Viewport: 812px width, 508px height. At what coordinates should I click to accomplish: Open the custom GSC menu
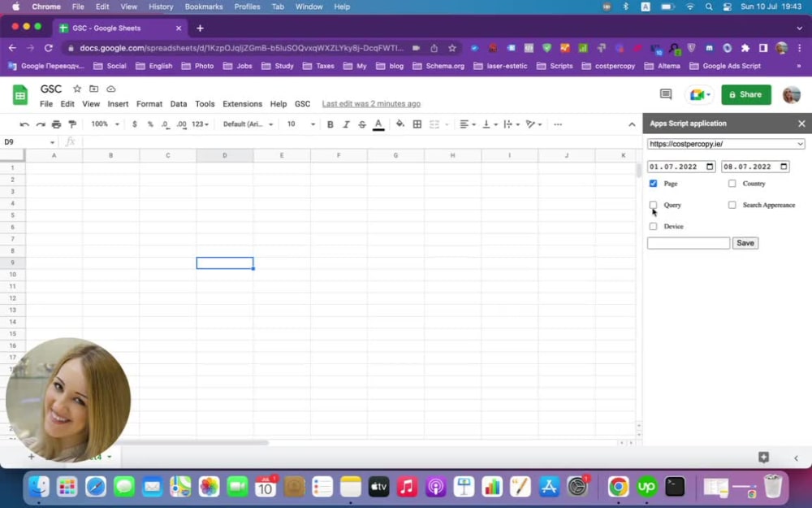(x=302, y=104)
